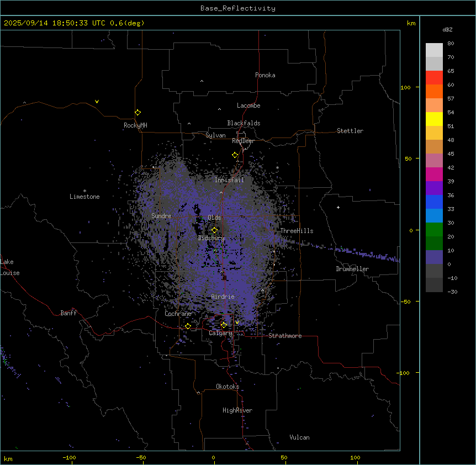Pick the red 60-65 dBZ legend swatch
Viewport: 476px width, 465px height.
tap(434, 77)
